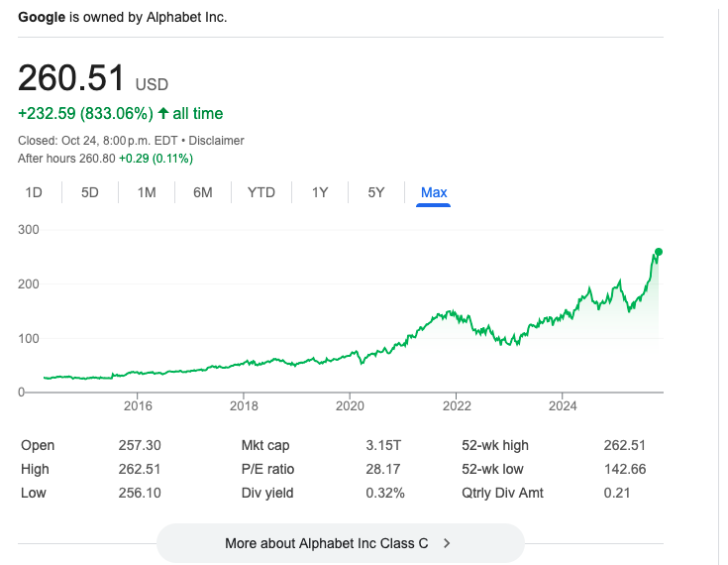Click the 100 label on price axis
Image resolution: width=728 pixels, height=565 pixels.
(29, 338)
